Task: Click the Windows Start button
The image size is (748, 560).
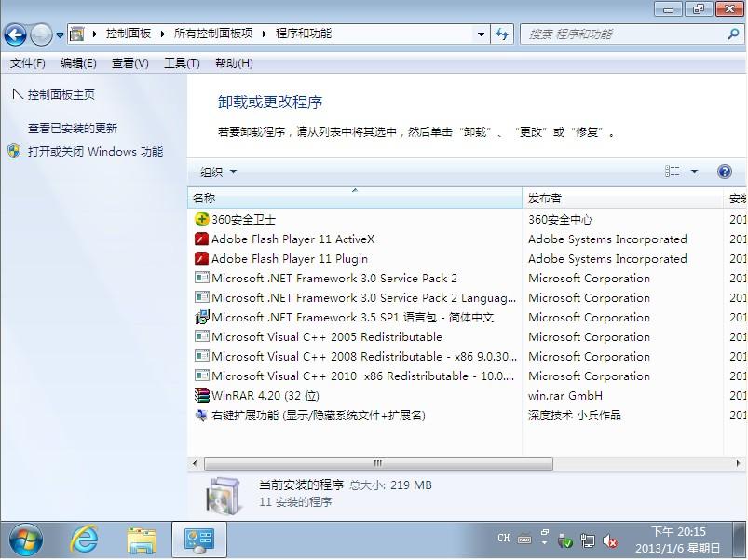Action: [x=25, y=539]
